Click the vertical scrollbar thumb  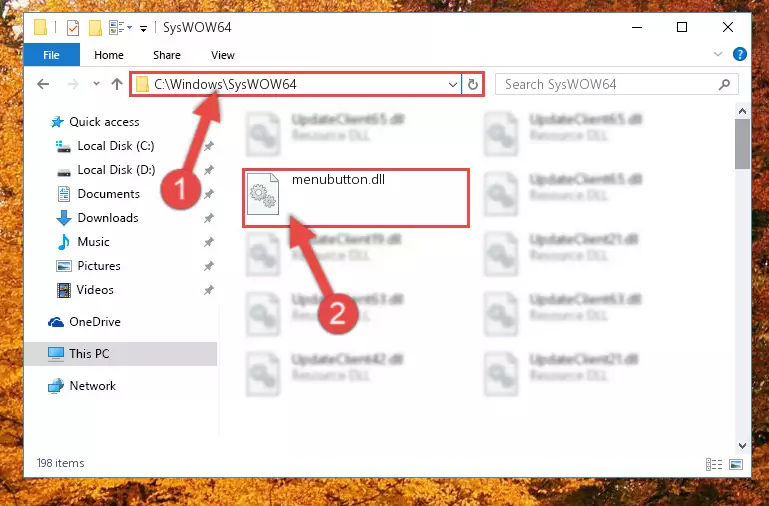[x=743, y=144]
